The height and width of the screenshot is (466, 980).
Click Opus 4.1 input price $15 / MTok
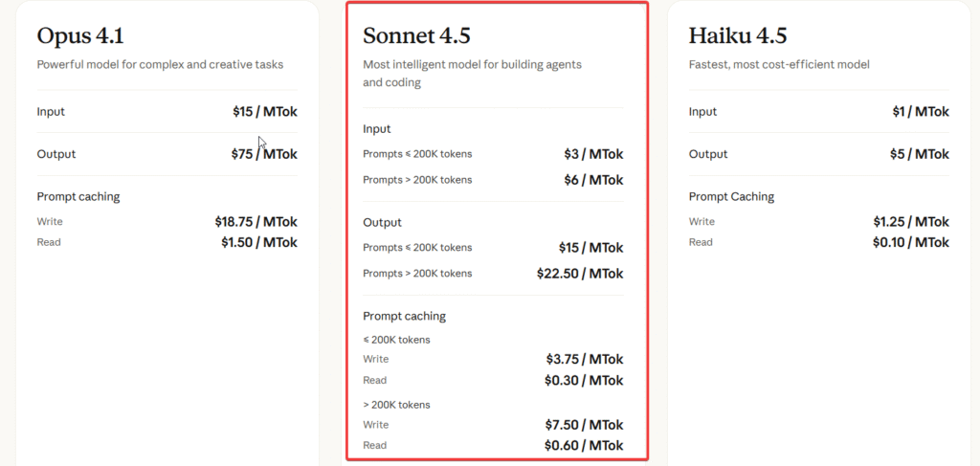click(264, 112)
